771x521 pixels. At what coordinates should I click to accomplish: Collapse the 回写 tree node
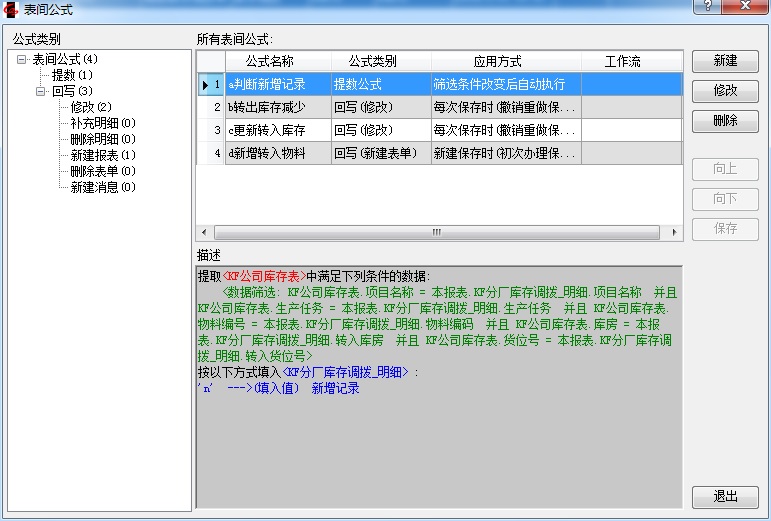41,91
